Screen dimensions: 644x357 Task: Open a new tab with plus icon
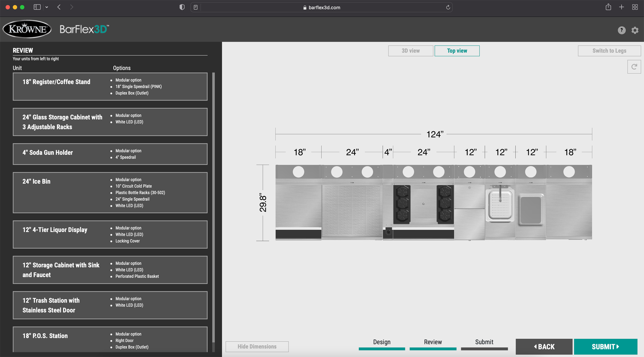621,7
